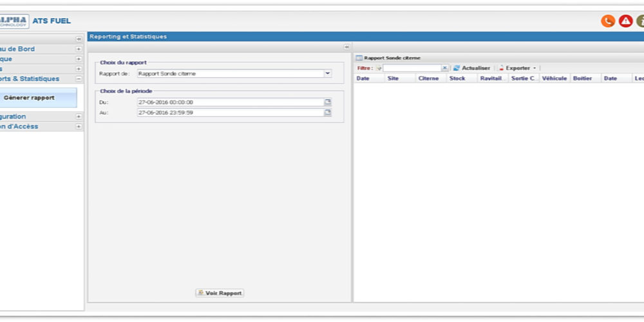
Task: Open the 'Rapport de' dropdown list
Action: [x=327, y=74]
